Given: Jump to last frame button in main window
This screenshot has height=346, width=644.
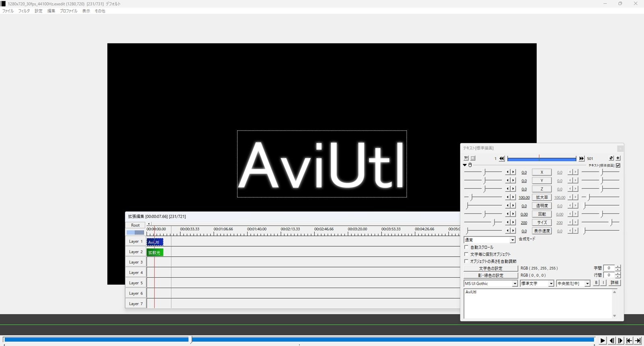Looking at the screenshot, I should (638, 341).
